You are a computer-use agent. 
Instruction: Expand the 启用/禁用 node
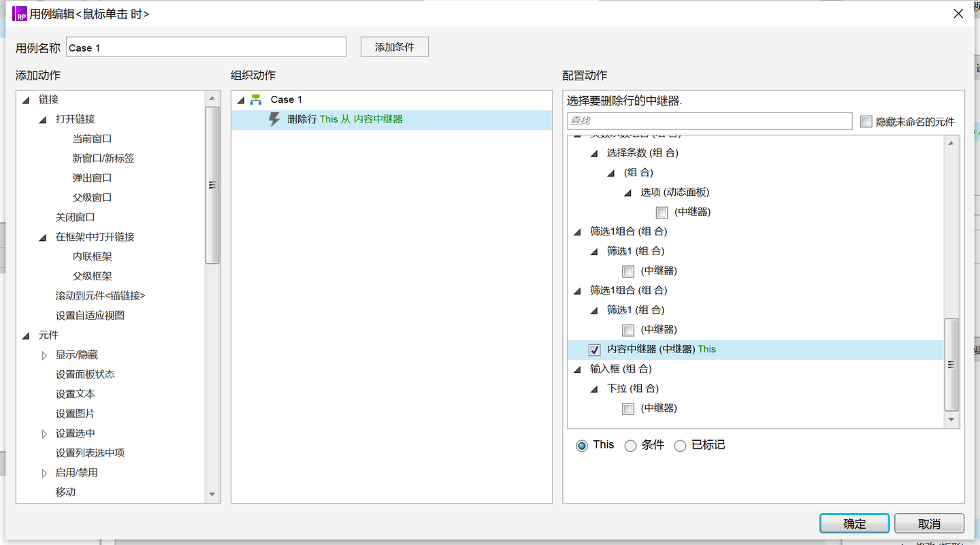44,473
